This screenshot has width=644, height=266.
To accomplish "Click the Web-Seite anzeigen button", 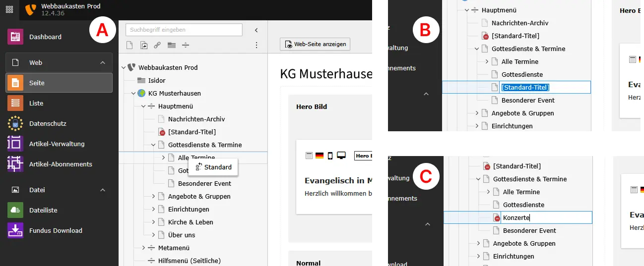I will point(315,44).
